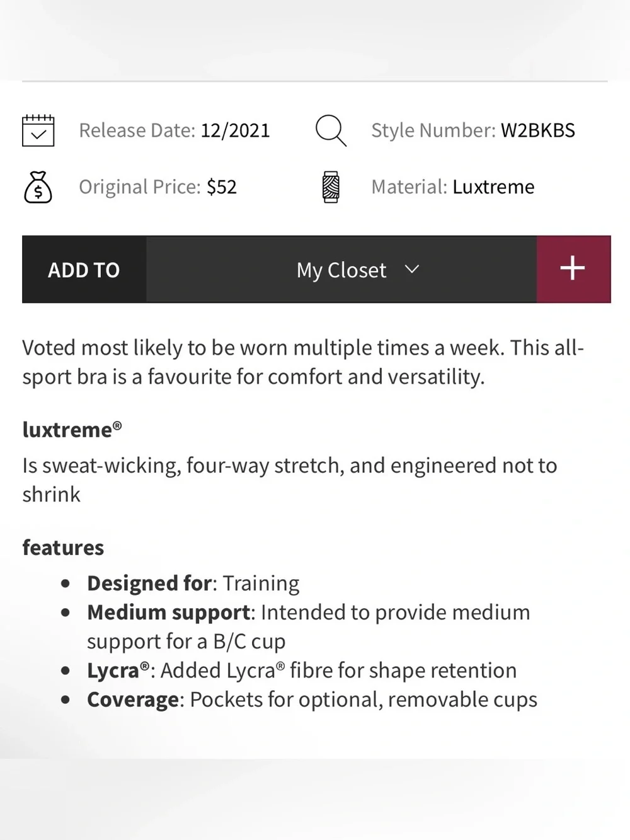This screenshot has height=840, width=630.
Task: Expand the chevron next to My Closet
Action: coord(412,270)
